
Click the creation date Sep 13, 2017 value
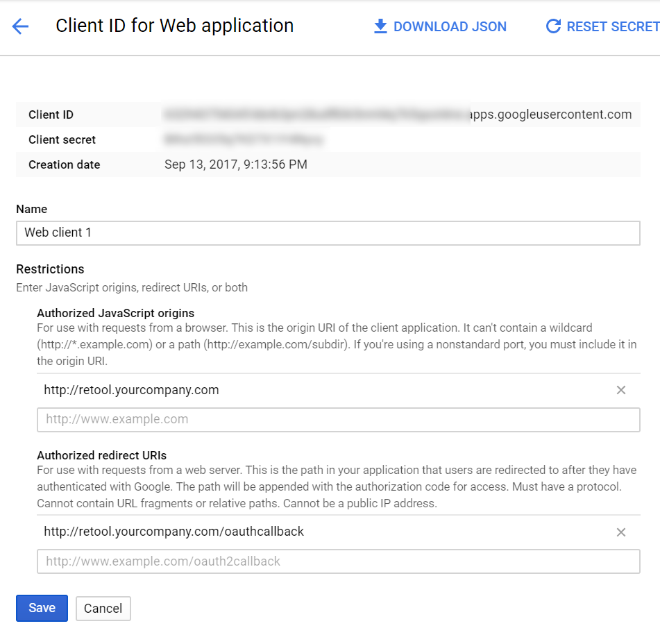pos(236,164)
